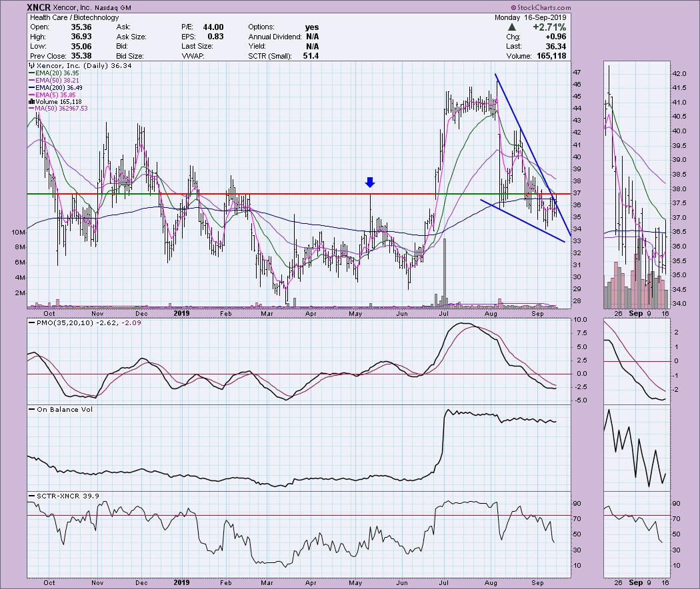Image resolution: width=700 pixels, height=589 pixels.
Task: Click the Bid Size label
Action: 130,56
